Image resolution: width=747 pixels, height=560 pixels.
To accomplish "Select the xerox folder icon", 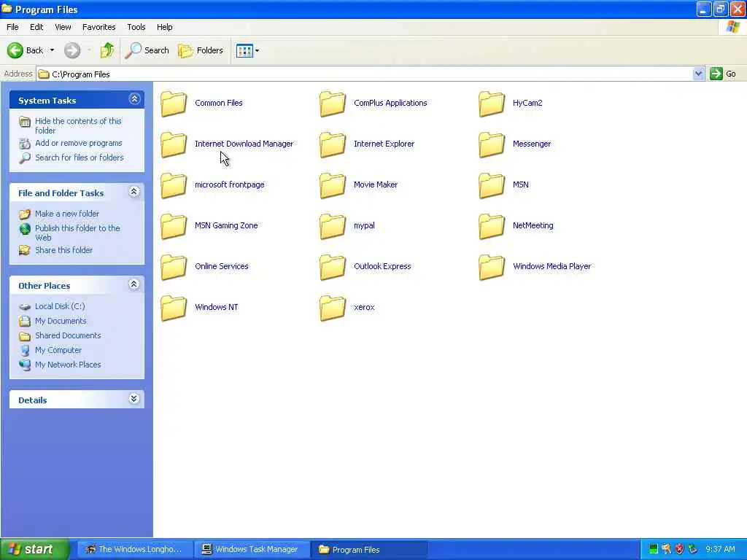I will click(x=333, y=308).
